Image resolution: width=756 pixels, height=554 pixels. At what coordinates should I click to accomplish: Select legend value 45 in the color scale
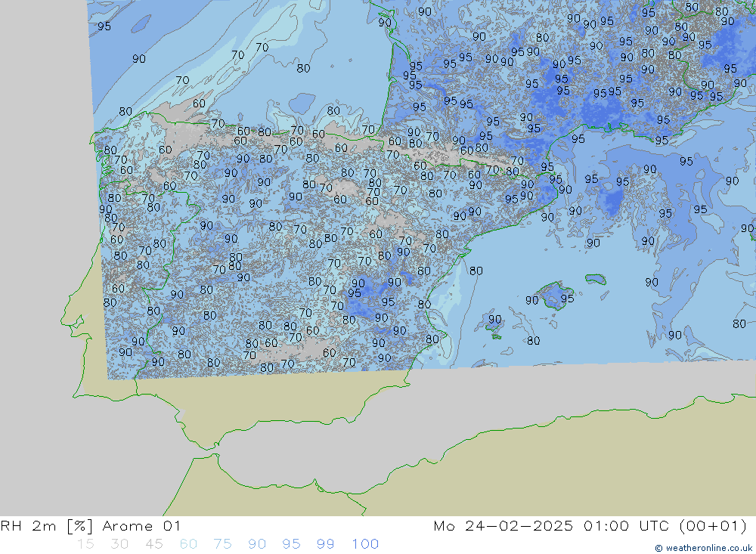pyautogui.click(x=153, y=544)
